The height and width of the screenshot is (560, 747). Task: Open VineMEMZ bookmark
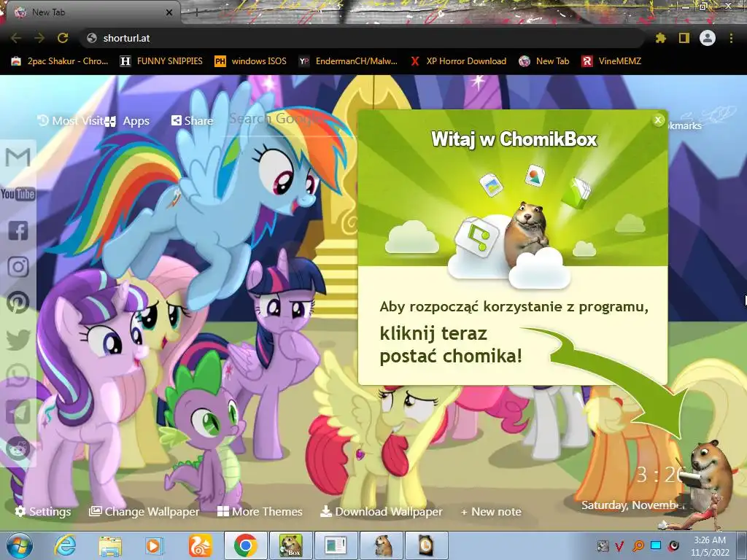(612, 61)
